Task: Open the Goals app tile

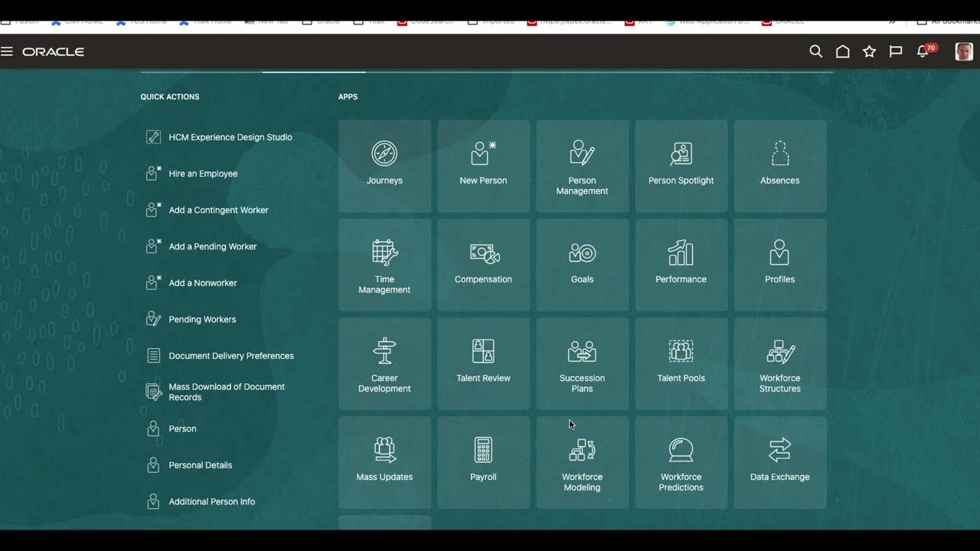Action: (582, 265)
